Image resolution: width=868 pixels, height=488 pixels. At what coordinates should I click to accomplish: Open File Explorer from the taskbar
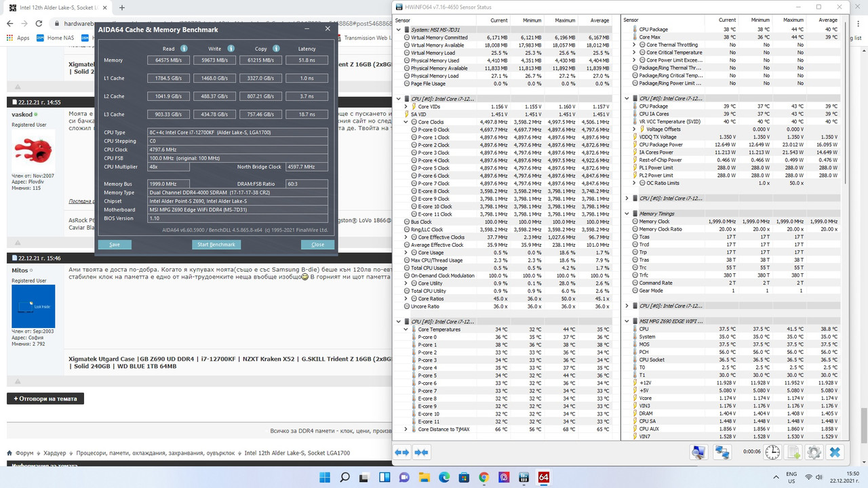point(424,476)
